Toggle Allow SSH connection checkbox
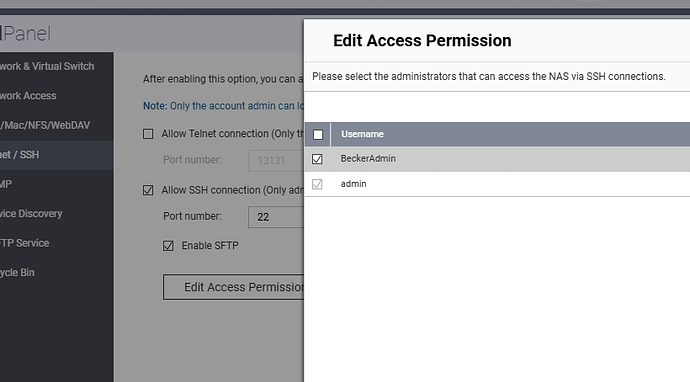The height and width of the screenshot is (382, 690). (148, 190)
